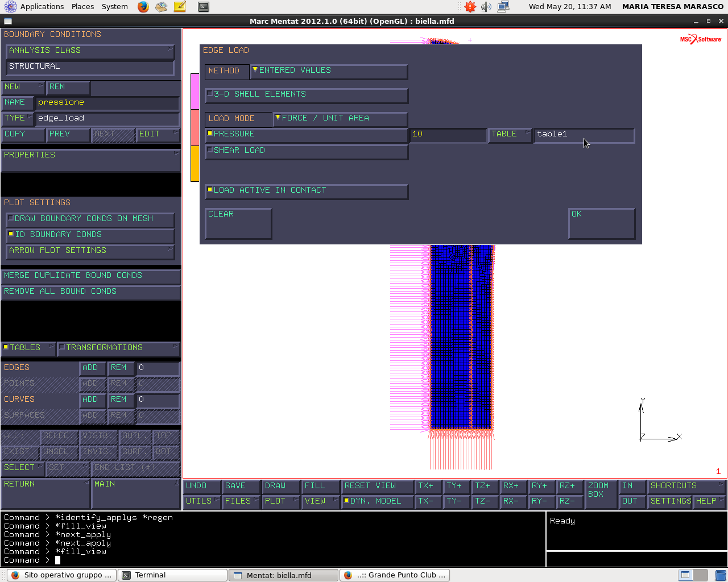Open the SHORTCUTS menu
The image size is (728, 582).
click(686, 486)
